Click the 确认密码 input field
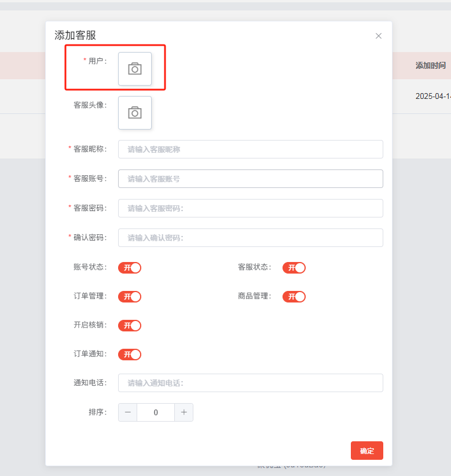 (251, 237)
